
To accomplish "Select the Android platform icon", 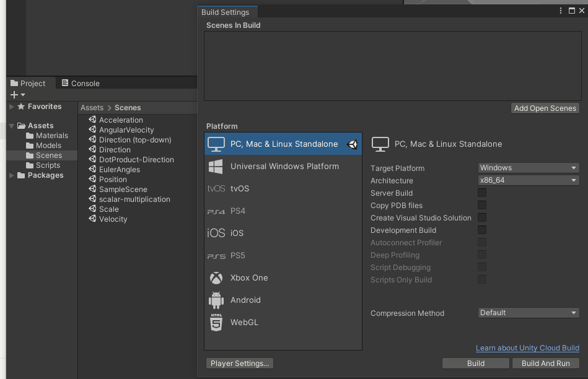I will [216, 300].
